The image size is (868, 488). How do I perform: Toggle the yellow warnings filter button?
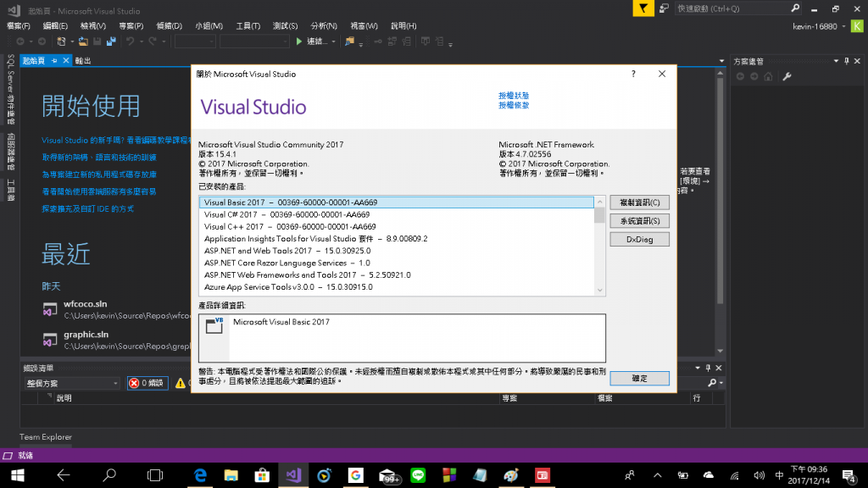tap(182, 383)
